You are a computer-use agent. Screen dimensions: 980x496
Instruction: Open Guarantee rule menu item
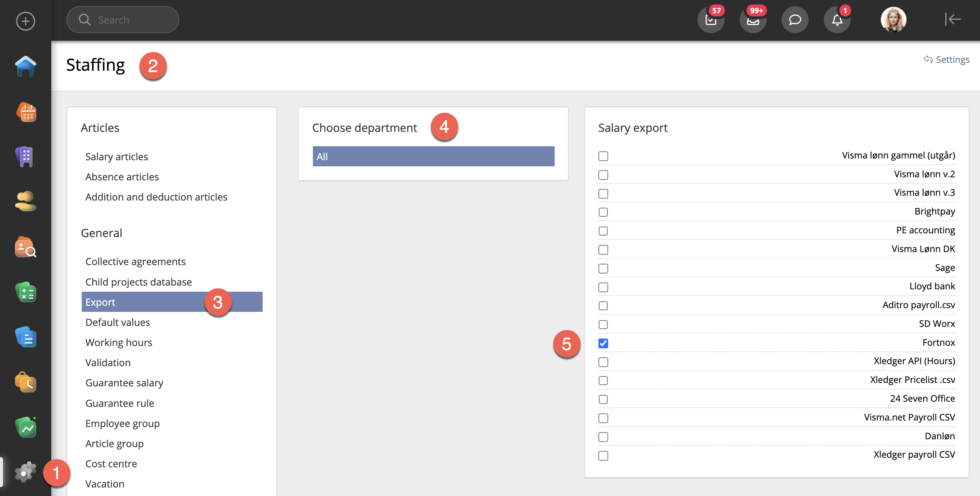pyautogui.click(x=119, y=403)
